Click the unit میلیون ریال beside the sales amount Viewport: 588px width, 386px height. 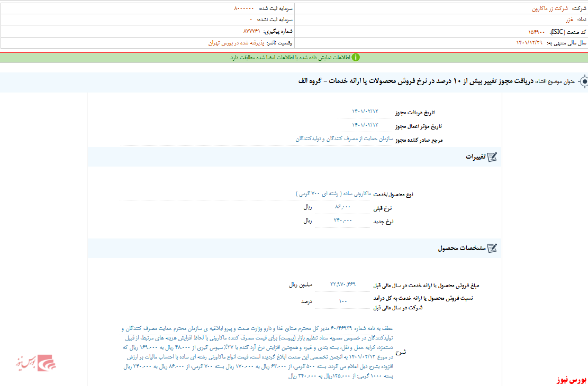tap(301, 284)
